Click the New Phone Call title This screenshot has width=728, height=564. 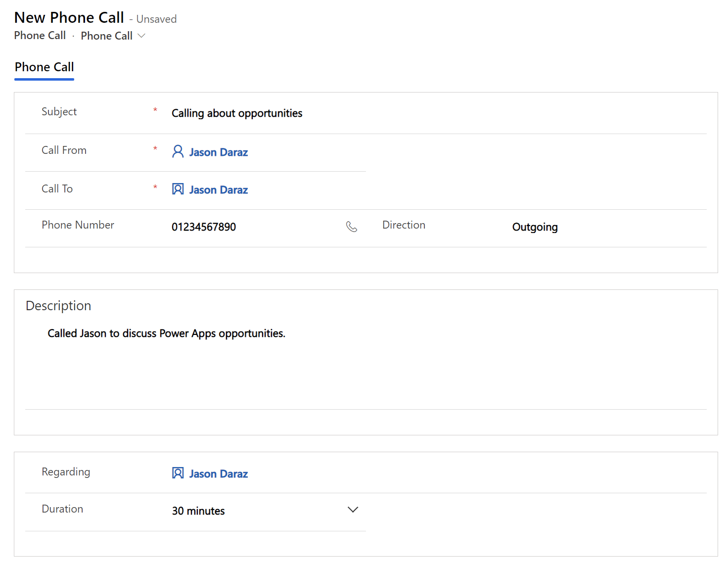pos(69,17)
